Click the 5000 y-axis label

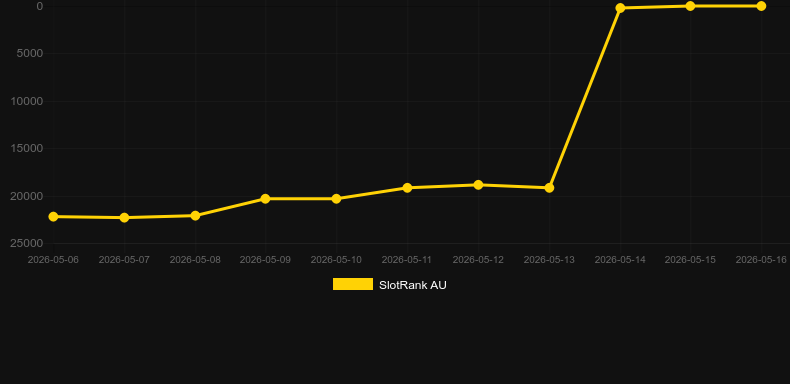pyautogui.click(x=30, y=53)
